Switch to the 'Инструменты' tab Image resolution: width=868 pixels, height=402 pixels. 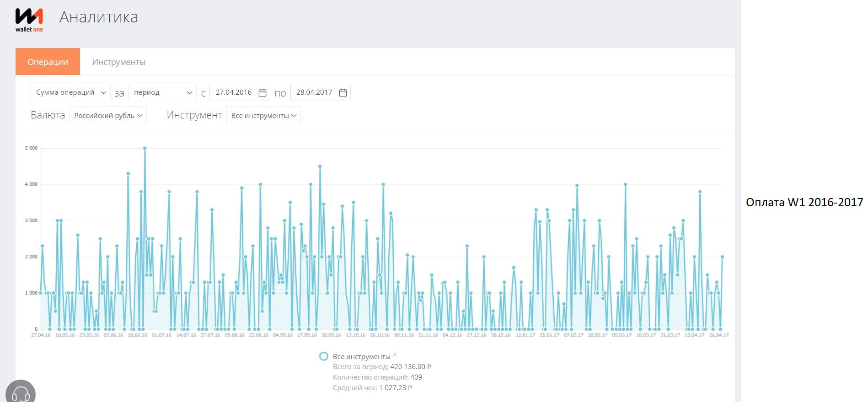pos(119,62)
